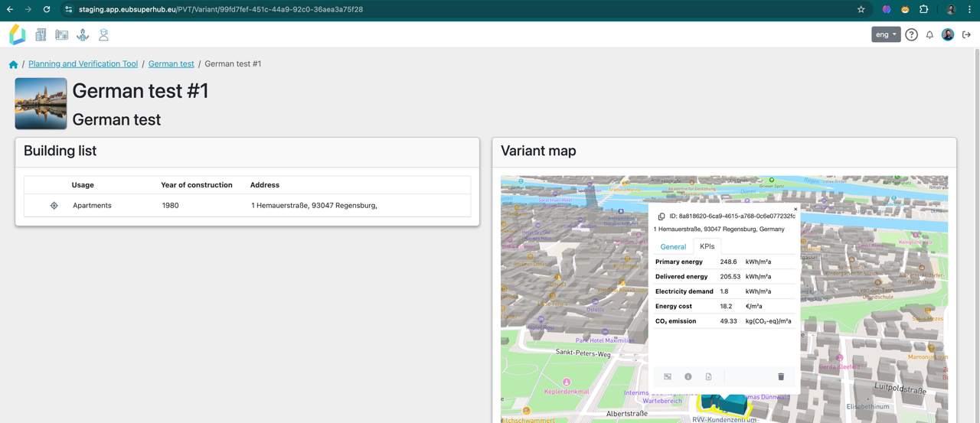This screenshot has width=980, height=423.
Task: Select the KPIs tab
Action: click(x=707, y=246)
